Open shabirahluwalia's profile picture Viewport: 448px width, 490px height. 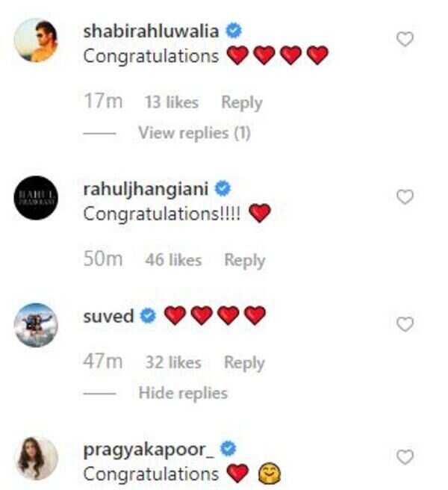[36, 40]
